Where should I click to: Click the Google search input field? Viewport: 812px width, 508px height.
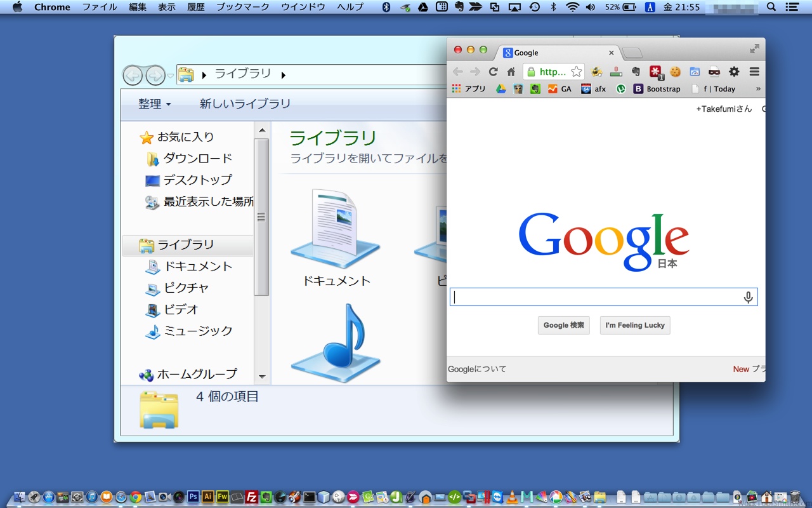click(x=603, y=297)
